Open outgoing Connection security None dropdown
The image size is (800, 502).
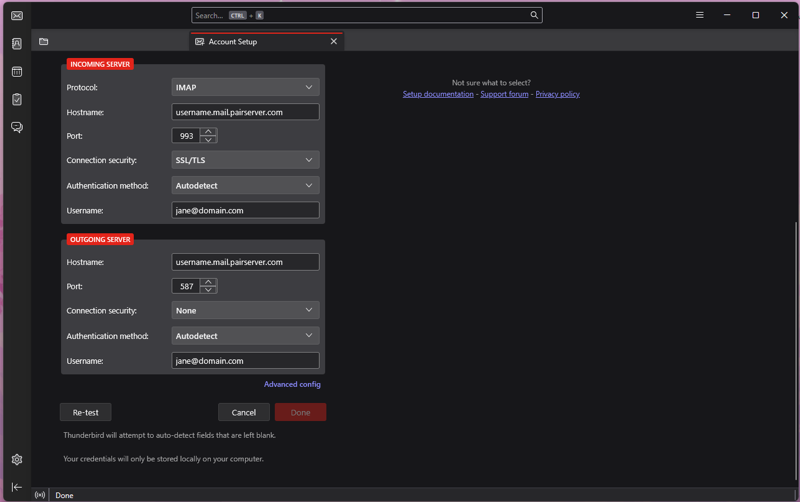click(245, 311)
